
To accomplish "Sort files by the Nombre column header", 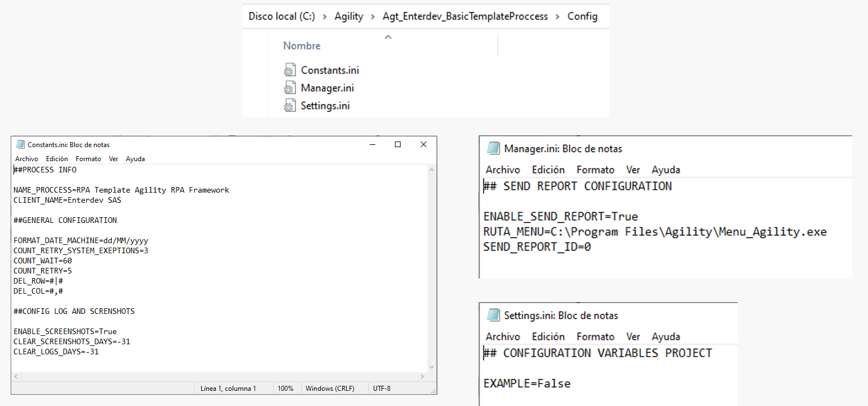I will 302,45.
